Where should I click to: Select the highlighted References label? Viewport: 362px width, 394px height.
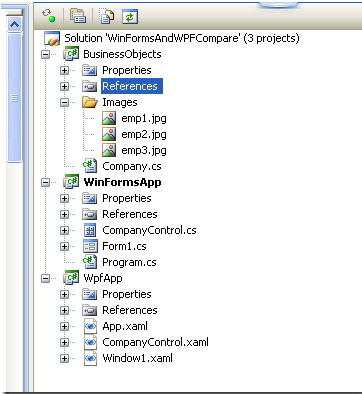click(132, 86)
